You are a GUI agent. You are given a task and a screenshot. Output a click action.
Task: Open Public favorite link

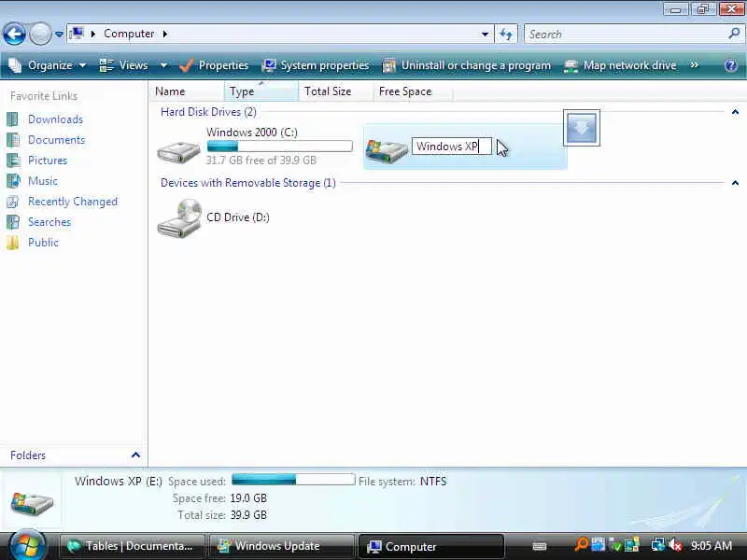point(43,243)
